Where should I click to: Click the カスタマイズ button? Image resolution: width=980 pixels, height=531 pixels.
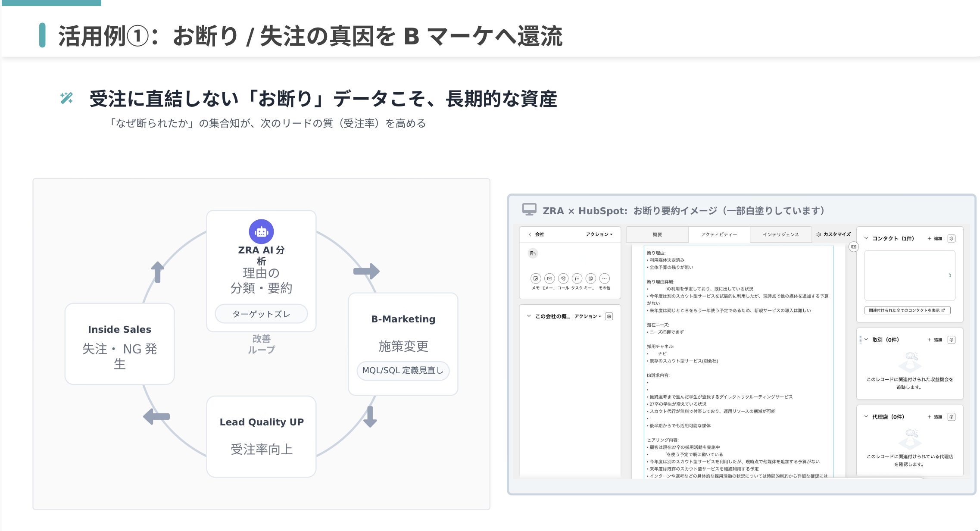[x=834, y=234]
